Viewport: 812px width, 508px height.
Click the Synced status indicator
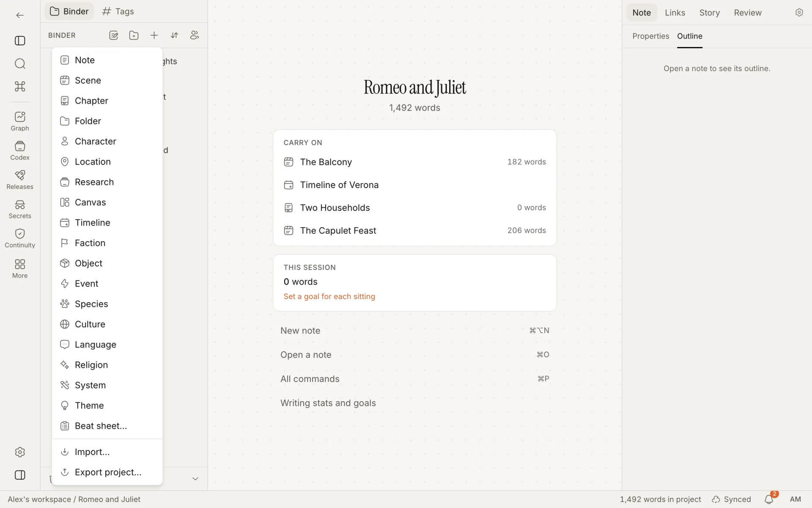(731, 500)
